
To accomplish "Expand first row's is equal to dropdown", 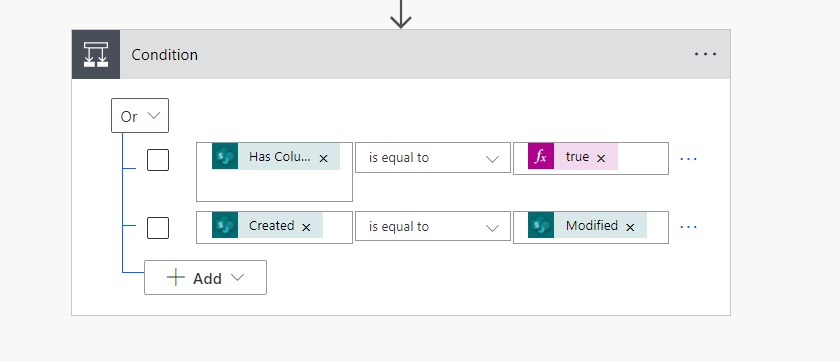I will [433, 157].
